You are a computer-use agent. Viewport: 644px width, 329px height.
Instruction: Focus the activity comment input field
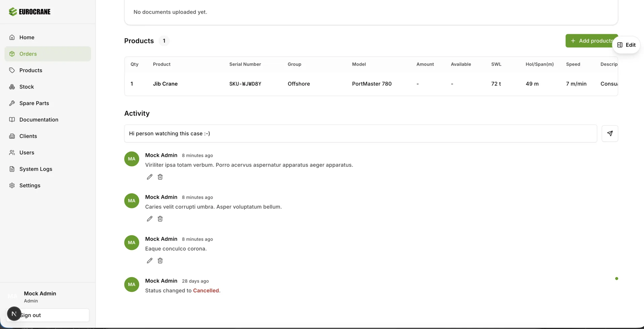tap(360, 133)
